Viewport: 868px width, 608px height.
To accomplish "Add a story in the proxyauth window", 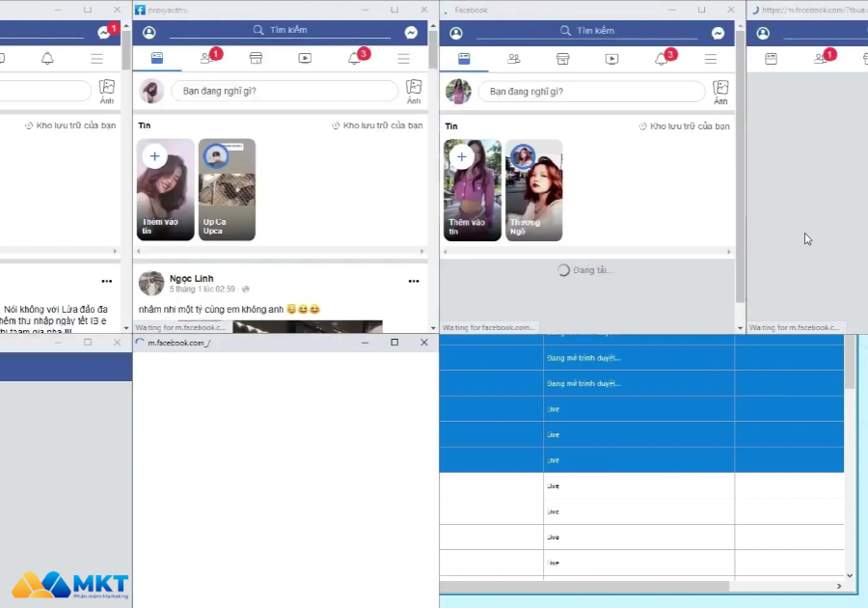I will (166, 189).
